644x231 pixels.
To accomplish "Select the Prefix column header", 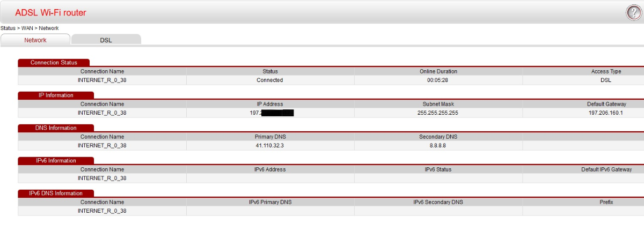I will tap(606, 203).
